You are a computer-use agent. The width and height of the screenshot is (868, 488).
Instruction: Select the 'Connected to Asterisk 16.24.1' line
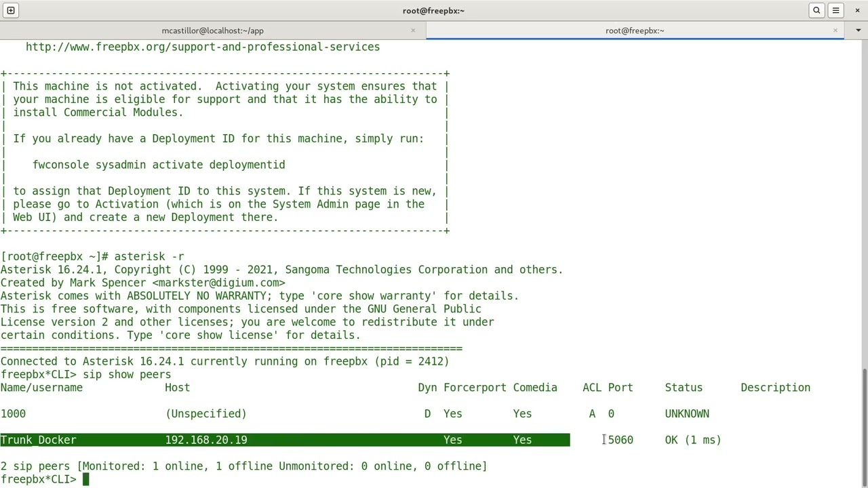[224, 361]
